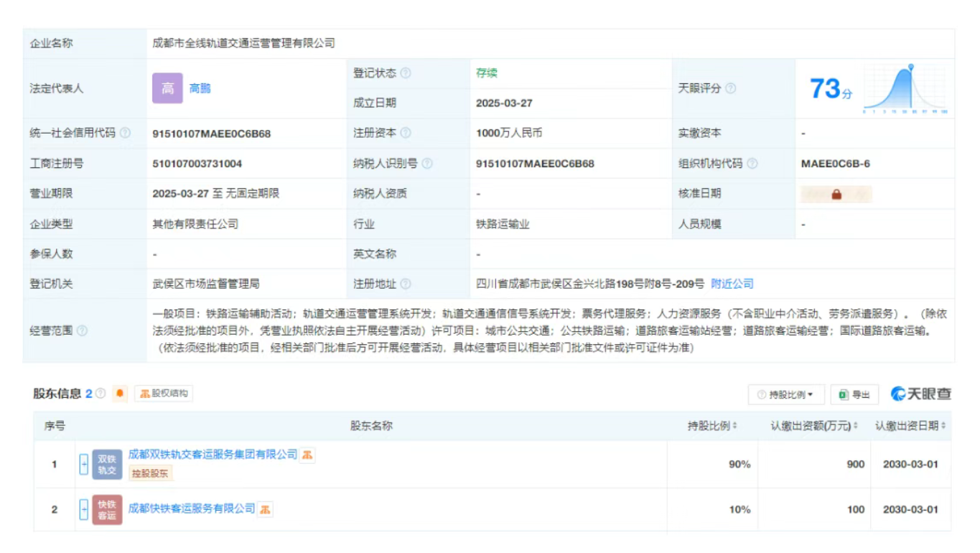
Task: Click the 73分 score value
Action: [x=831, y=89]
